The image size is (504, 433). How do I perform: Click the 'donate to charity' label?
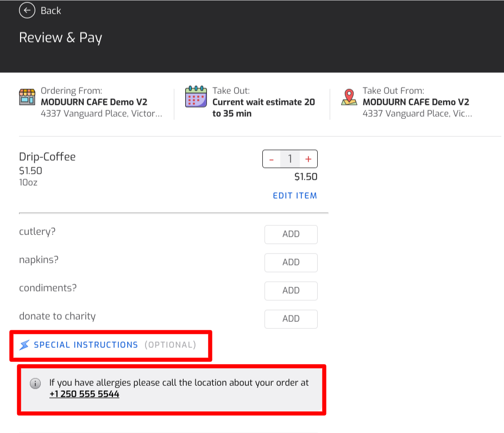(57, 316)
